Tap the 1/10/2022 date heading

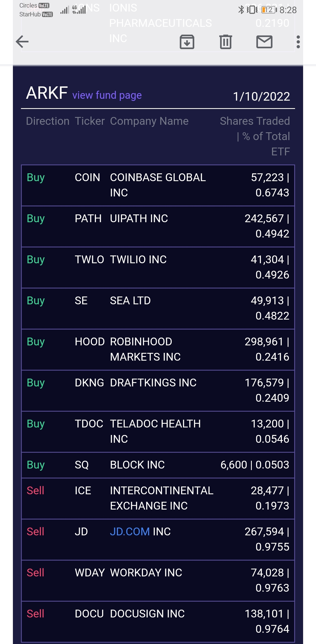[261, 96]
